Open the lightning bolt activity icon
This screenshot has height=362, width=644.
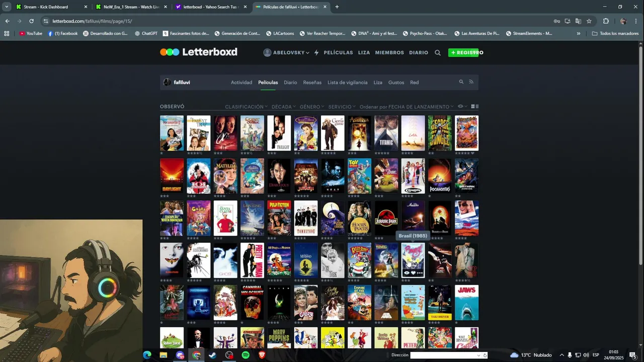(x=316, y=52)
